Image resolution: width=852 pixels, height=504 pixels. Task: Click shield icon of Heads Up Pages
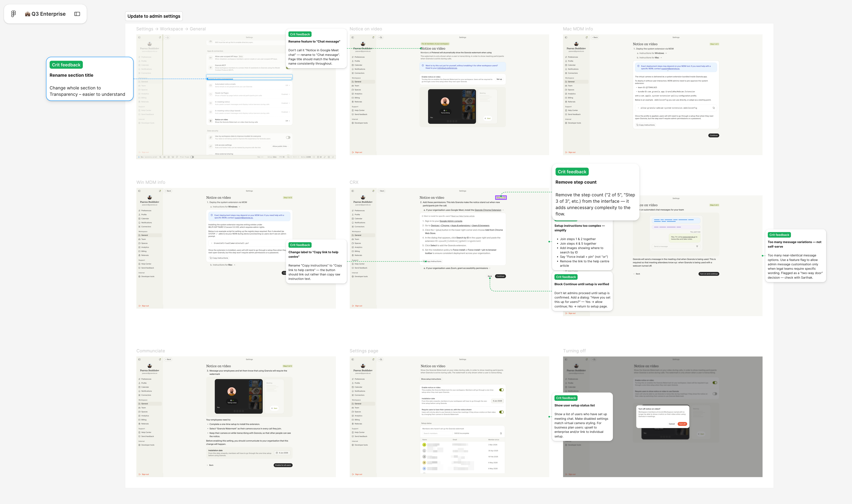(211, 94)
